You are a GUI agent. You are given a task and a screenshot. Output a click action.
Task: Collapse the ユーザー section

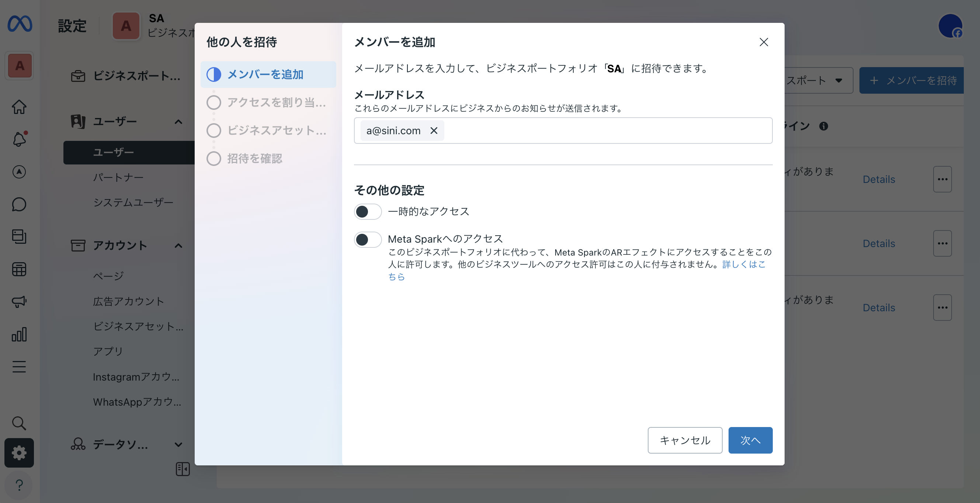tap(178, 122)
